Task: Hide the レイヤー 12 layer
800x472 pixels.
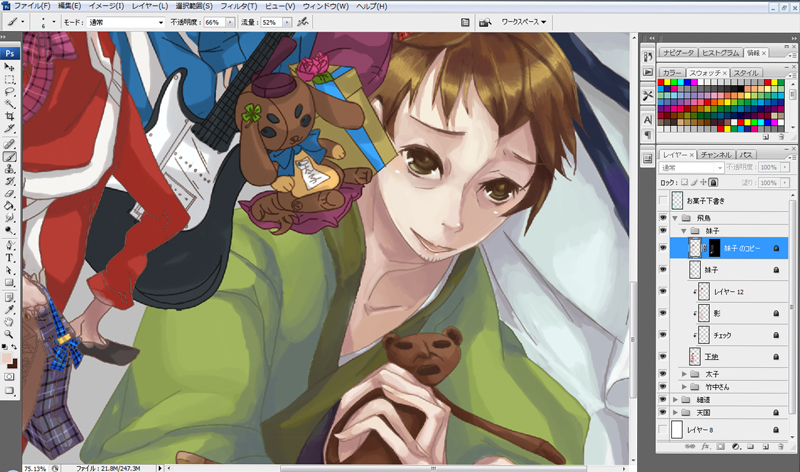Action: pos(663,291)
